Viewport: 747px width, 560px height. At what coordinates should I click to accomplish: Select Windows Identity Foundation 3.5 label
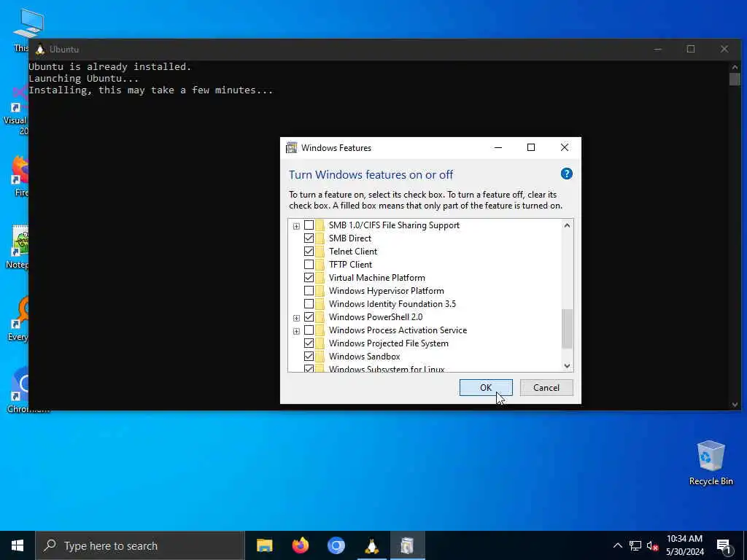tap(392, 304)
